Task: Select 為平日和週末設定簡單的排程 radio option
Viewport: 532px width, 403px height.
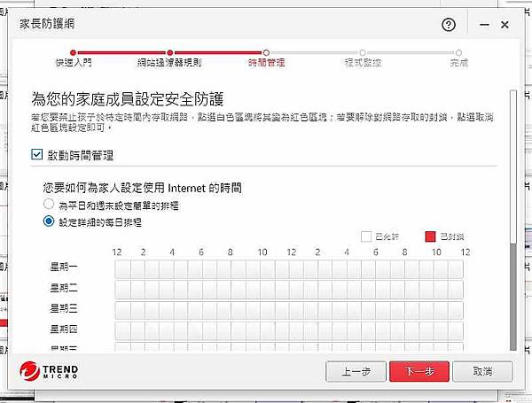Action: (49, 204)
